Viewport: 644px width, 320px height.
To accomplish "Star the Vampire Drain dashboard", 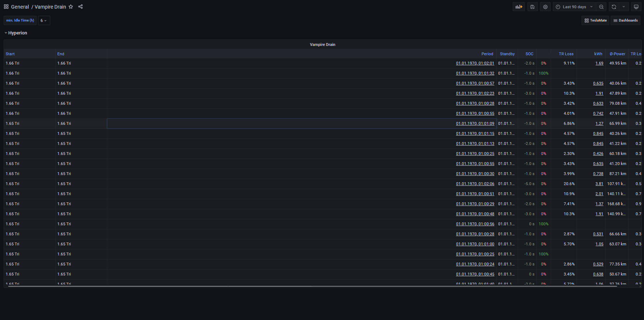I will pos(71,7).
